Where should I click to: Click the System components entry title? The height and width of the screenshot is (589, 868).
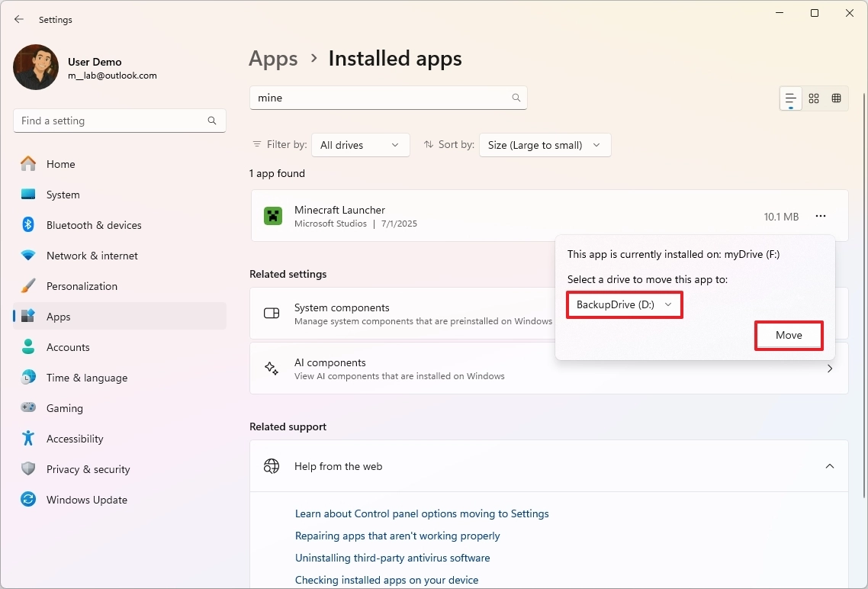click(342, 307)
